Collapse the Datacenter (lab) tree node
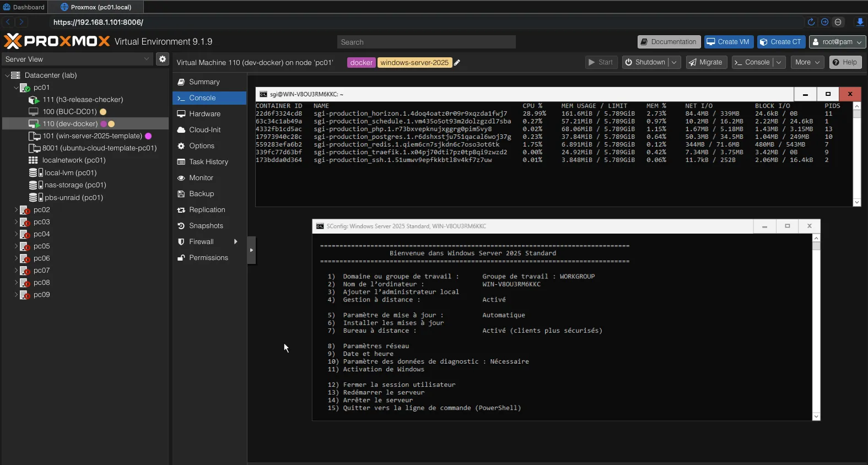This screenshot has height=465, width=868. [x=7, y=75]
